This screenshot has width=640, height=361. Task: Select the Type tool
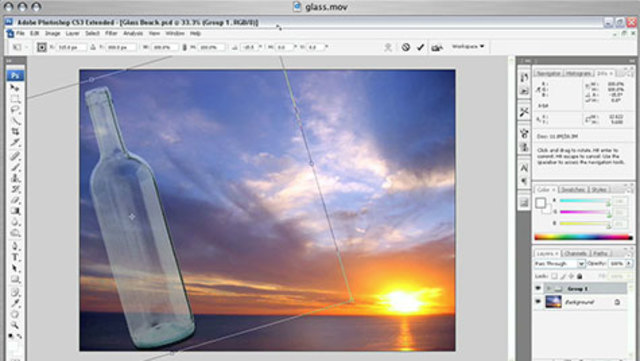click(x=15, y=257)
